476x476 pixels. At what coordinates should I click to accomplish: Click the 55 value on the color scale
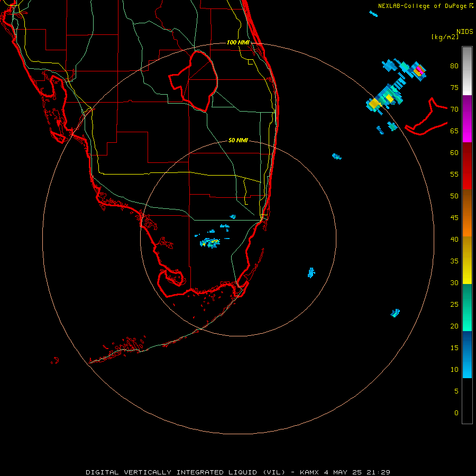point(454,174)
